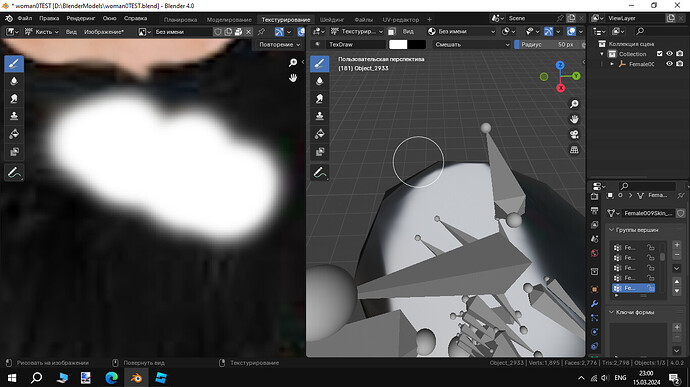
Task: Select the Mask tool in image editor
Action: coord(14,152)
